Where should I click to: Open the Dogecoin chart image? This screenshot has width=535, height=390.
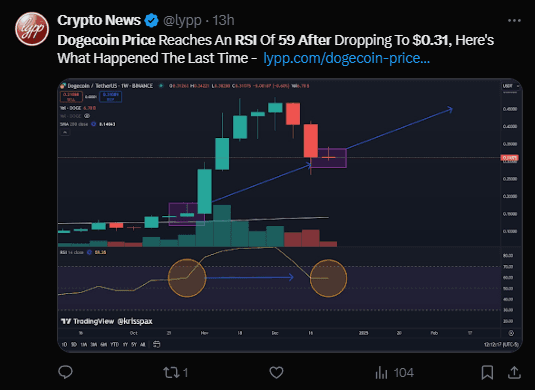click(x=290, y=215)
